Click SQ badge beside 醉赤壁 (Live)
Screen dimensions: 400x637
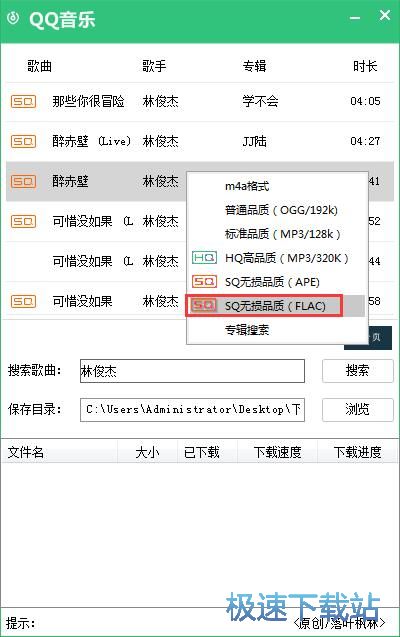coord(23,141)
